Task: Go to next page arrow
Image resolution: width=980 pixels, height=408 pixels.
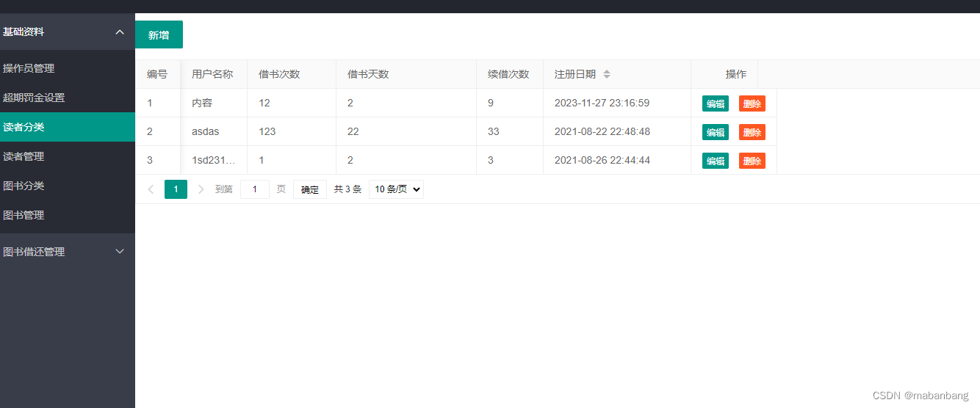Action: click(201, 189)
